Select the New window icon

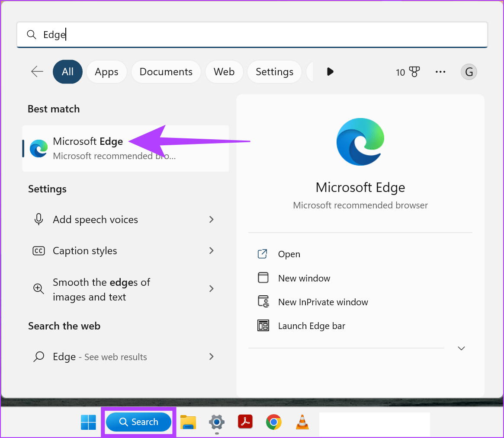263,278
